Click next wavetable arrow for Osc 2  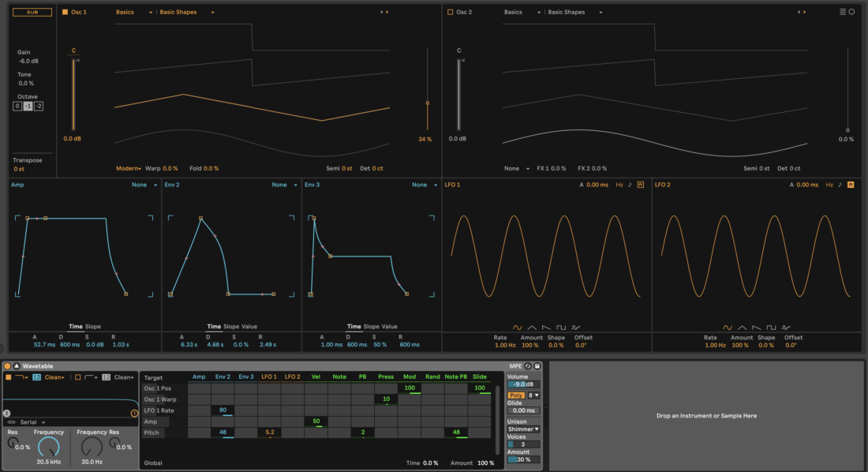pyautogui.click(x=804, y=12)
